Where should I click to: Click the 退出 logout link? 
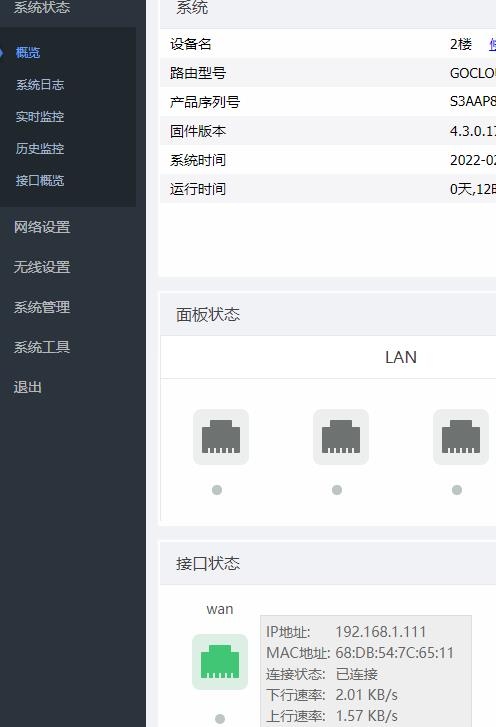click(x=27, y=387)
